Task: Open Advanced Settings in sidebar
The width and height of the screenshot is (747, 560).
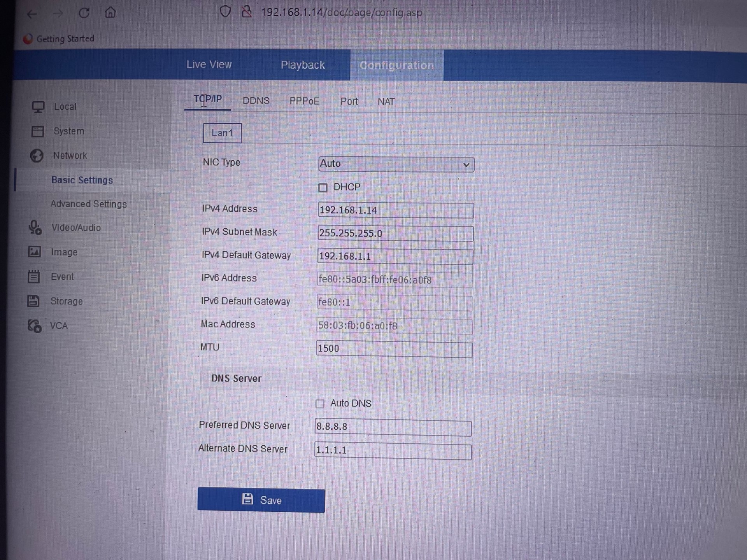Action: (x=89, y=204)
